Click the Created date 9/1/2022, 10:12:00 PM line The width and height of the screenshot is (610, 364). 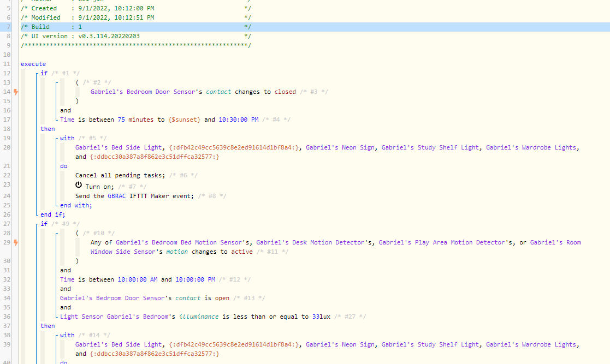136,8
